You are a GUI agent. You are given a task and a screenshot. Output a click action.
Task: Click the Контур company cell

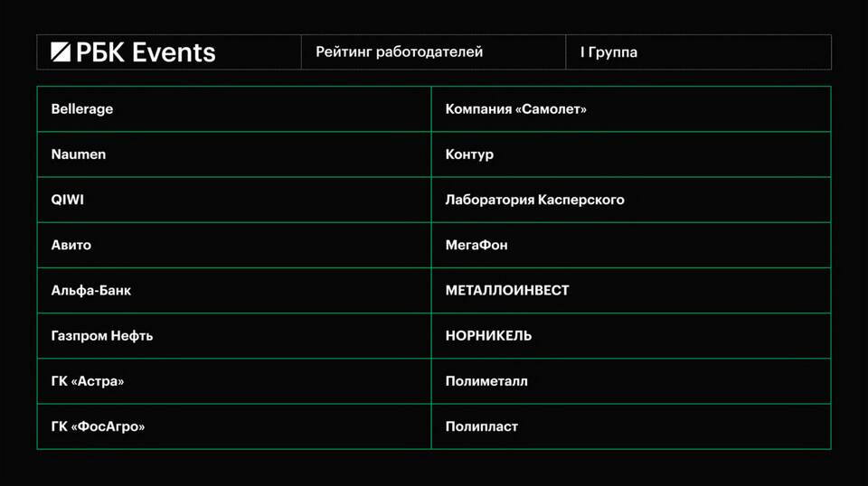coord(631,154)
